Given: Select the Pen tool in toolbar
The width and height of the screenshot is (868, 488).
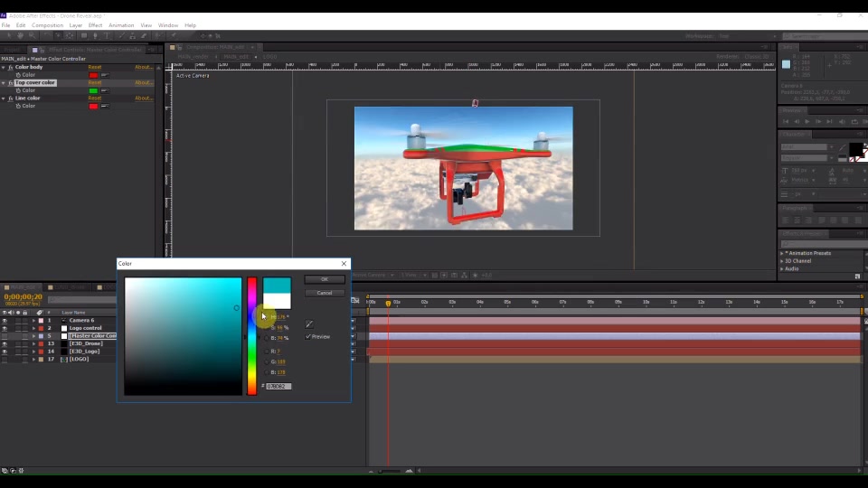Looking at the screenshot, I should (x=95, y=35).
